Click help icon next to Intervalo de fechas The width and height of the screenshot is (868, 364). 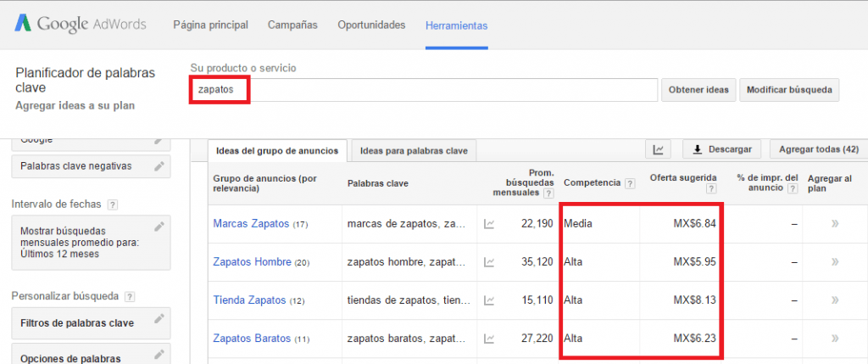click(x=113, y=204)
